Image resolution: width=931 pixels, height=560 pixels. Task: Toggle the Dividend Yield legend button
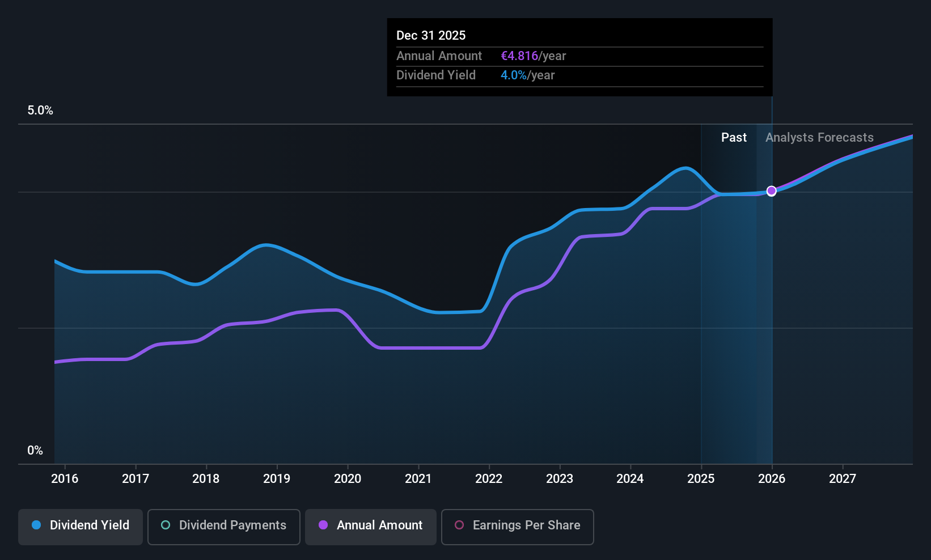(x=81, y=527)
